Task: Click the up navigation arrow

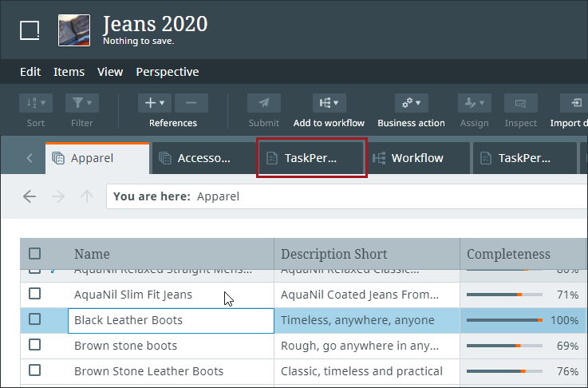Action: [x=87, y=196]
